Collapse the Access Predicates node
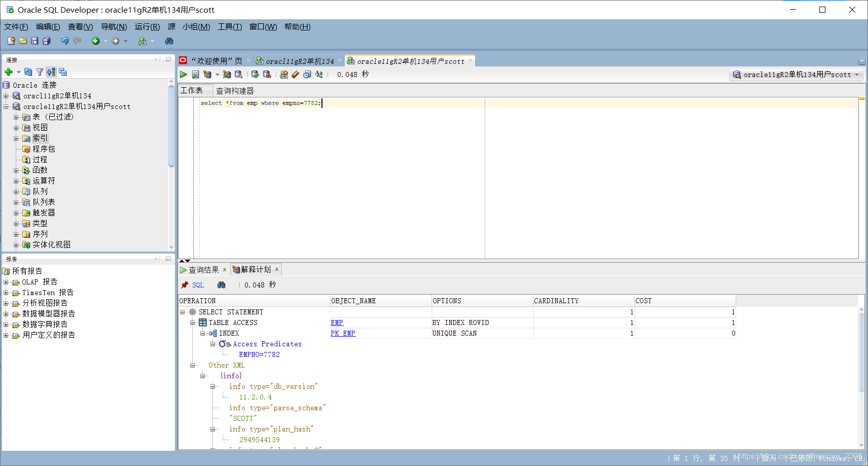 [x=213, y=344]
